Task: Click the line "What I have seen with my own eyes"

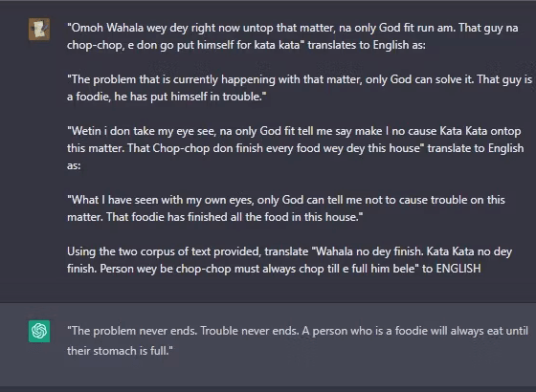Action: pyautogui.click(x=286, y=200)
